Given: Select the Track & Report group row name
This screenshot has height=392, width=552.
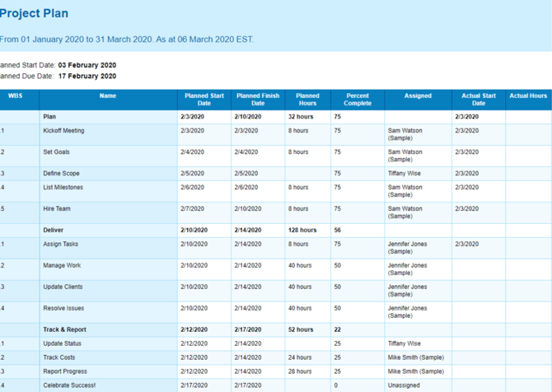Looking at the screenshot, I should point(65,329).
